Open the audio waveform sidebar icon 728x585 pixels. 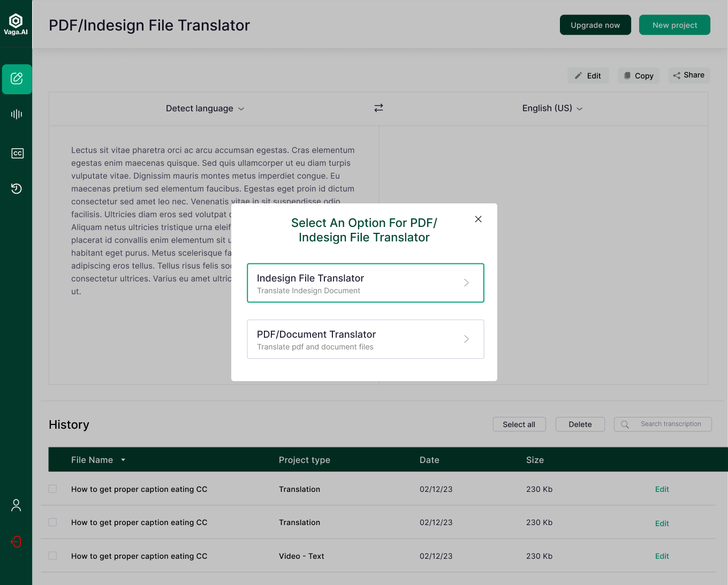17,114
